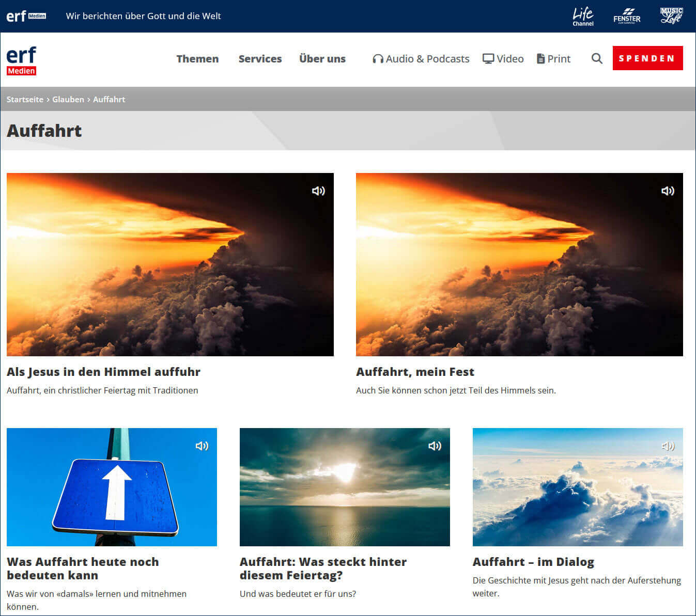Click the sea sunset thumbnail
The image size is (696, 616).
pos(345,487)
